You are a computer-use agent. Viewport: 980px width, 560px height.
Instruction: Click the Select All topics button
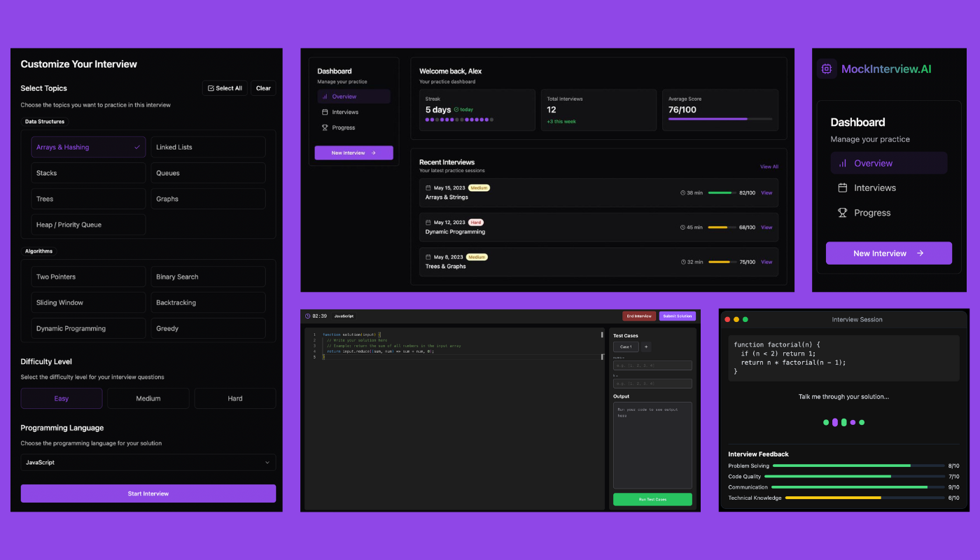[225, 88]
